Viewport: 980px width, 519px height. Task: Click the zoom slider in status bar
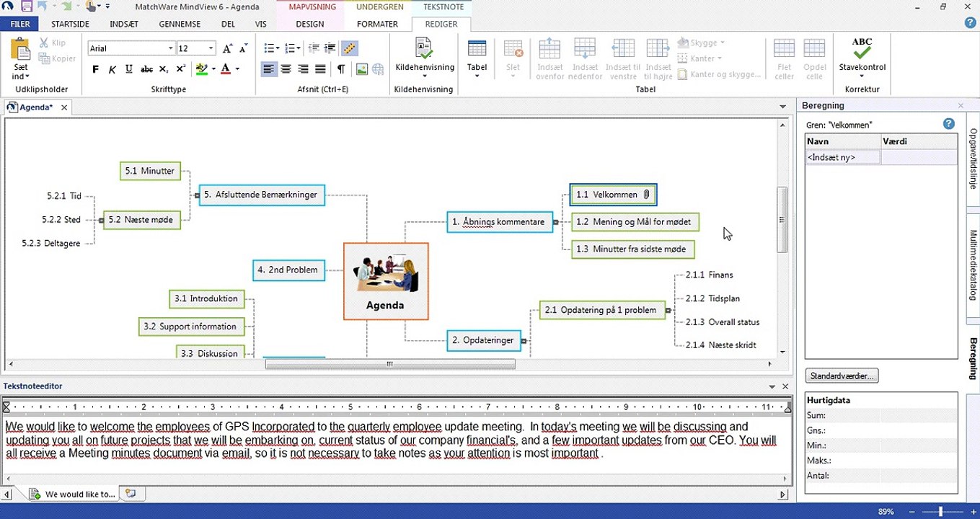tap(940, 511)
